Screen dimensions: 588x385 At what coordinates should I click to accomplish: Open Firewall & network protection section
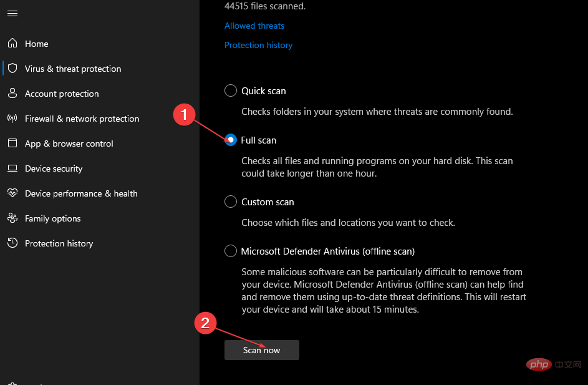(82, 119)
